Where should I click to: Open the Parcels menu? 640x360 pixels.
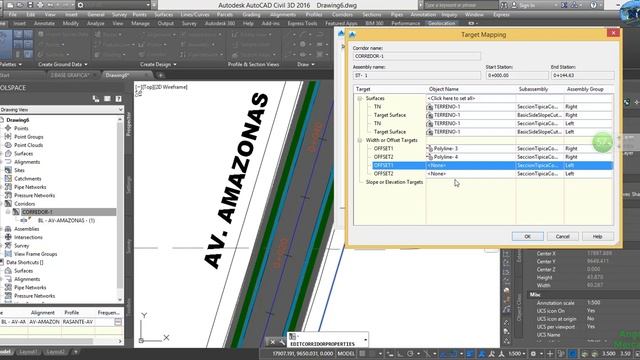tap(225, 14)
